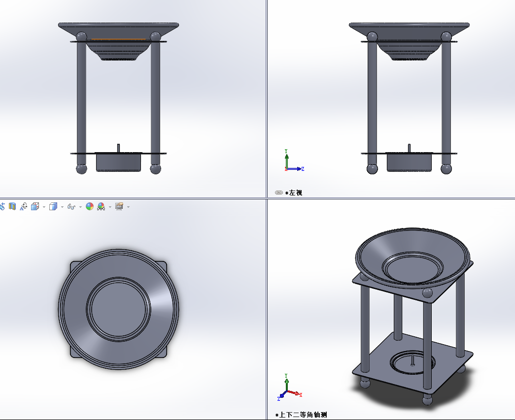Click the Display Style cube icon
This screenshot has width=515, height=420.
(x=53, y=206)
